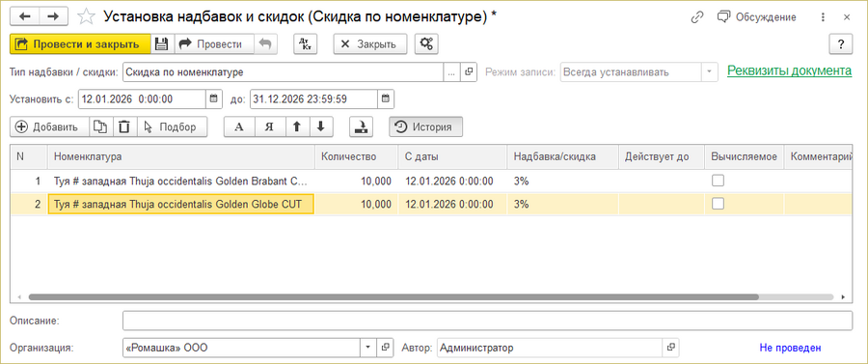
Task: Click the Тип надбавки / скидки field
Action: pos(283,72)
